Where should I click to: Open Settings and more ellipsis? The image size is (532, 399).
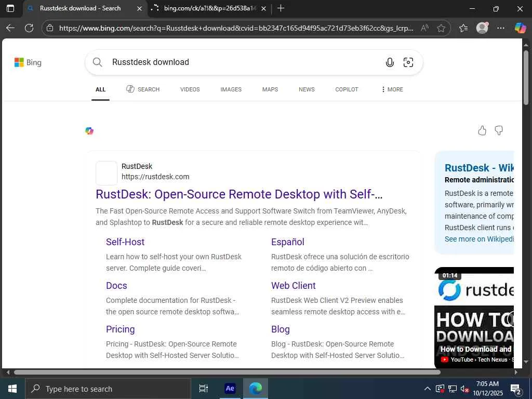(501, 28)
